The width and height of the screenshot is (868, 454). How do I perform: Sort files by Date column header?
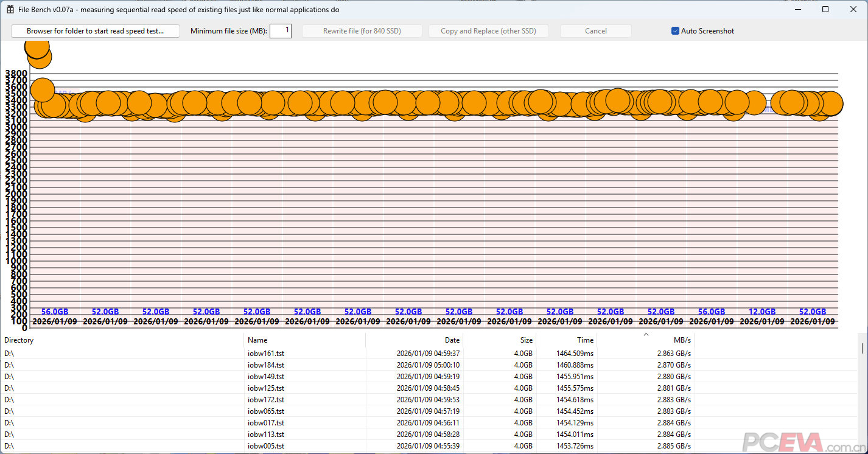414,340
